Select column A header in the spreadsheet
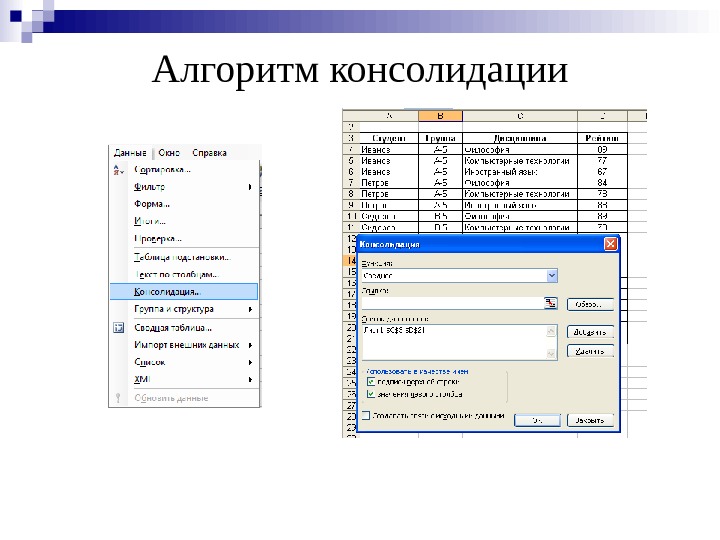Image resolution: width=720 pixels, height=540 pixels. [389, 116]
